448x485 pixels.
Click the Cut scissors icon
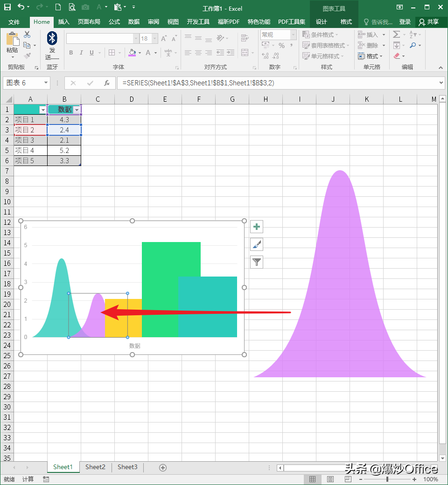coord(27,35)
